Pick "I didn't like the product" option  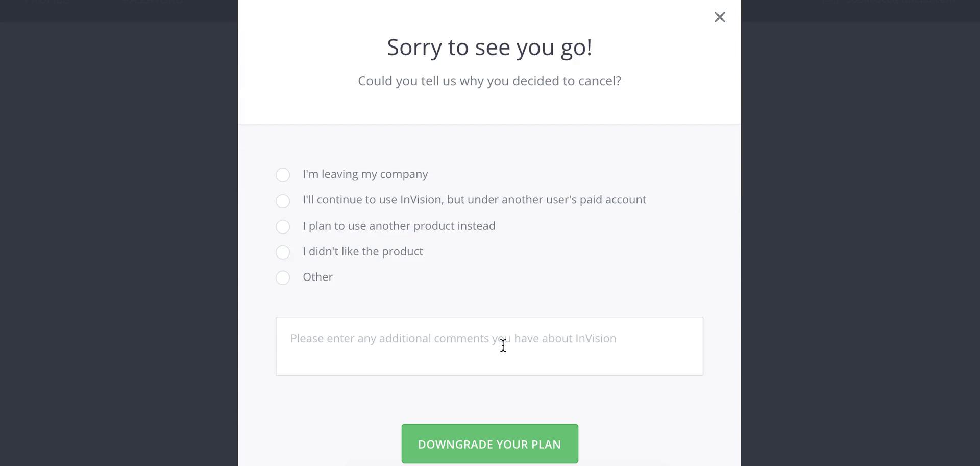283,252
